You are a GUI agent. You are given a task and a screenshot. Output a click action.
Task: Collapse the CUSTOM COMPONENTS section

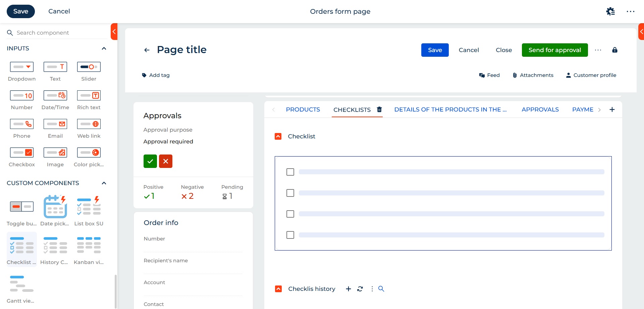(104, 183)
